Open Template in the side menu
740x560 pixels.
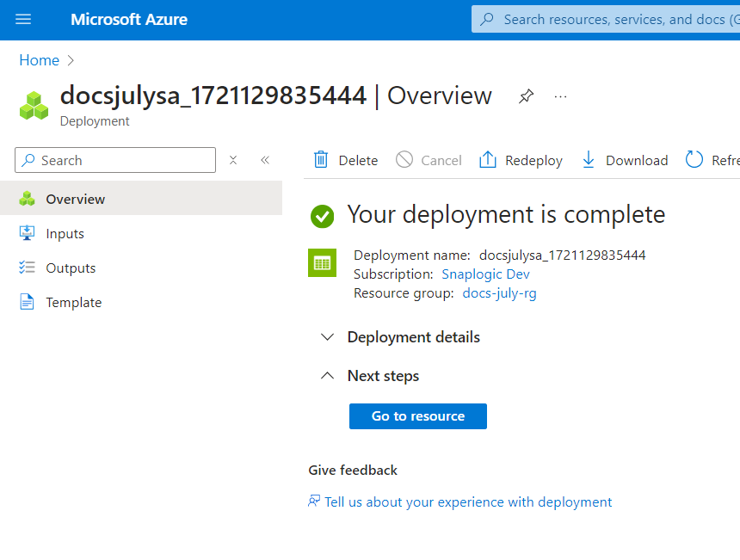coord(73,303)
